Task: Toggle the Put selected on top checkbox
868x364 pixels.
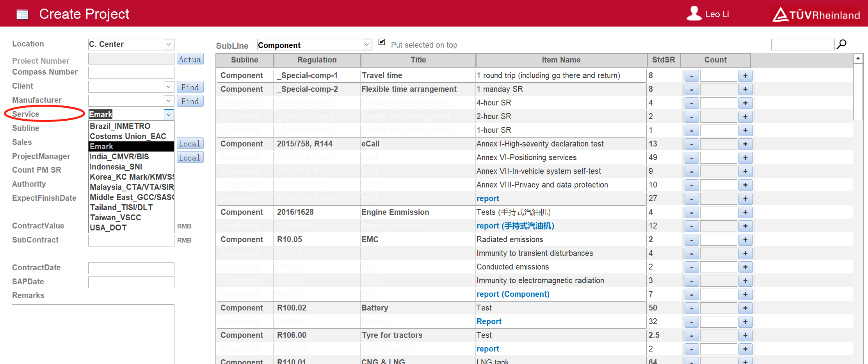Action: (382, 42)
